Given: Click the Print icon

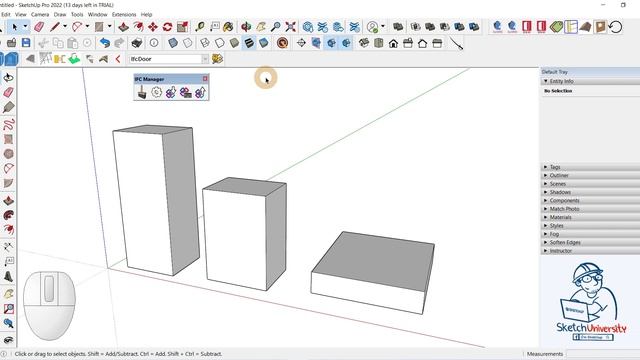Looking at the screenshot, I should (137, 42).
